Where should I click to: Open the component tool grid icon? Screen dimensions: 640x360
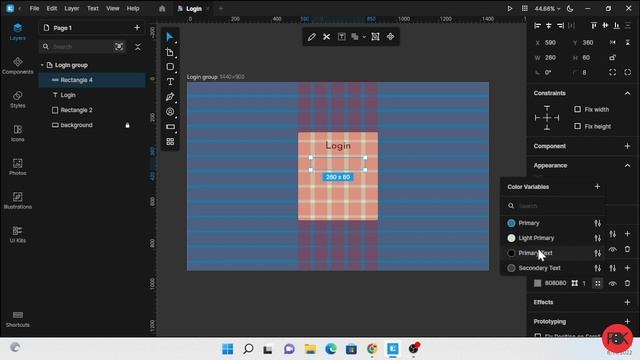click(170, 142)
